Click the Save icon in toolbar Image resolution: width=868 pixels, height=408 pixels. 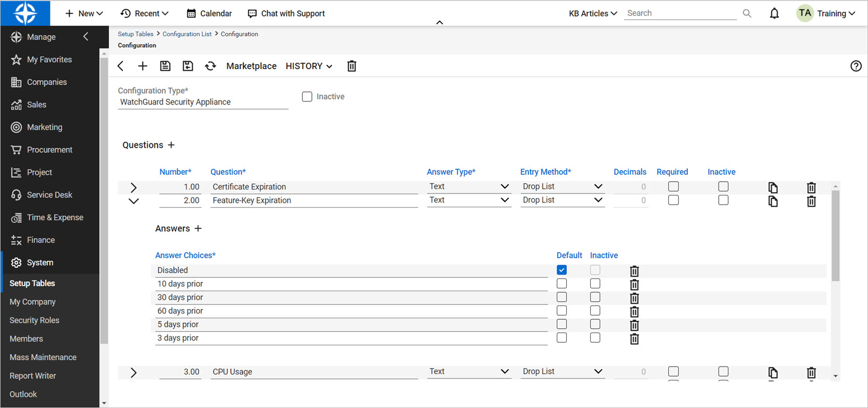point(165,66)
